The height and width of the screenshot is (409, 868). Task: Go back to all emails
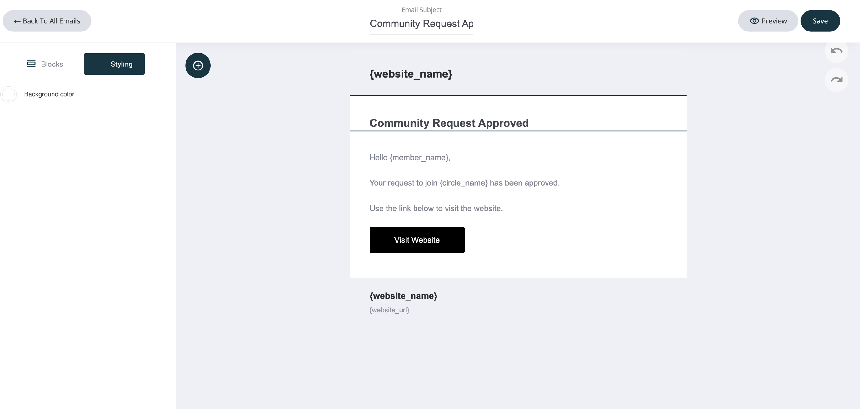(x=47, y=21)
